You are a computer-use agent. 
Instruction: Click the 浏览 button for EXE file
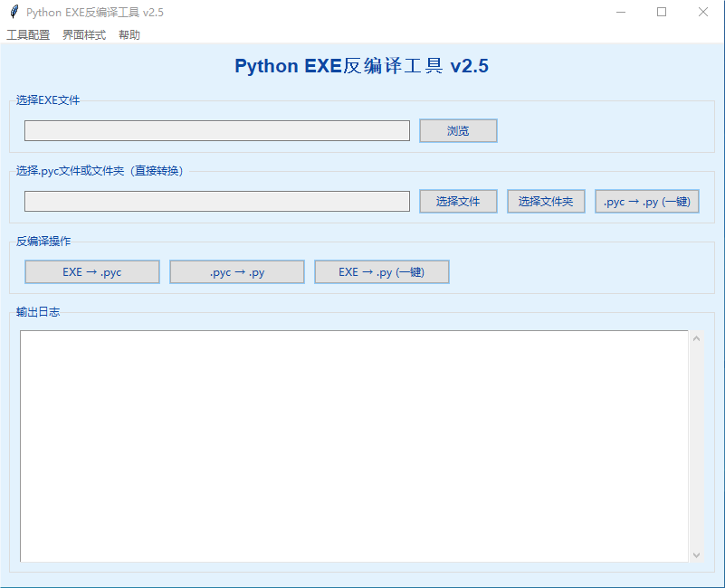[458, 131]
